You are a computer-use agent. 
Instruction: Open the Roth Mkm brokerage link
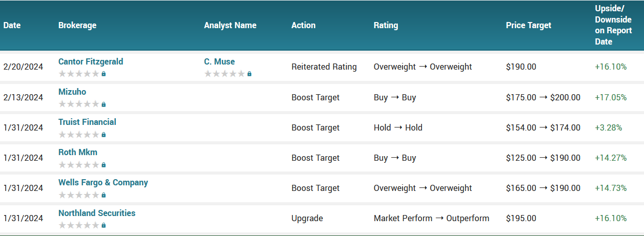coord(78,152)
